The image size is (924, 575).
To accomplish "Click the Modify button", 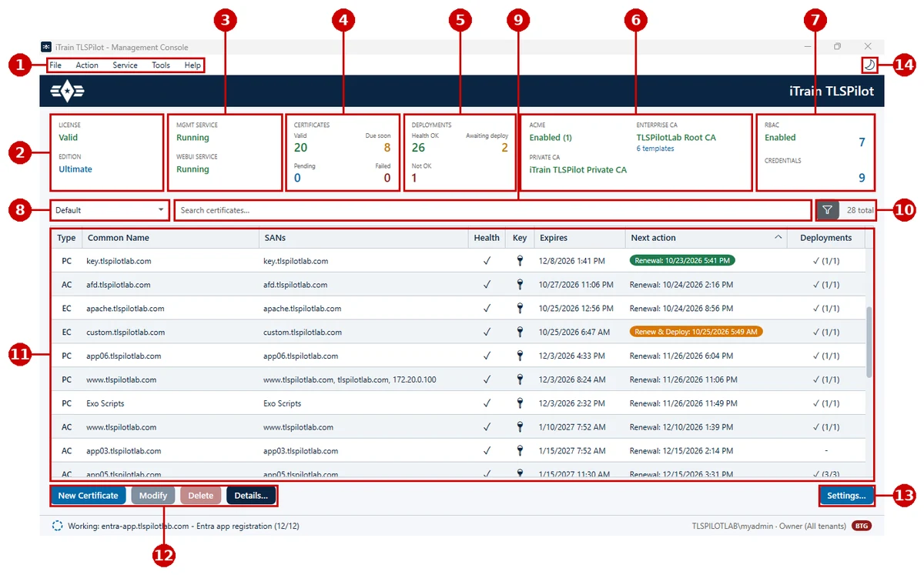I will 153,496.
